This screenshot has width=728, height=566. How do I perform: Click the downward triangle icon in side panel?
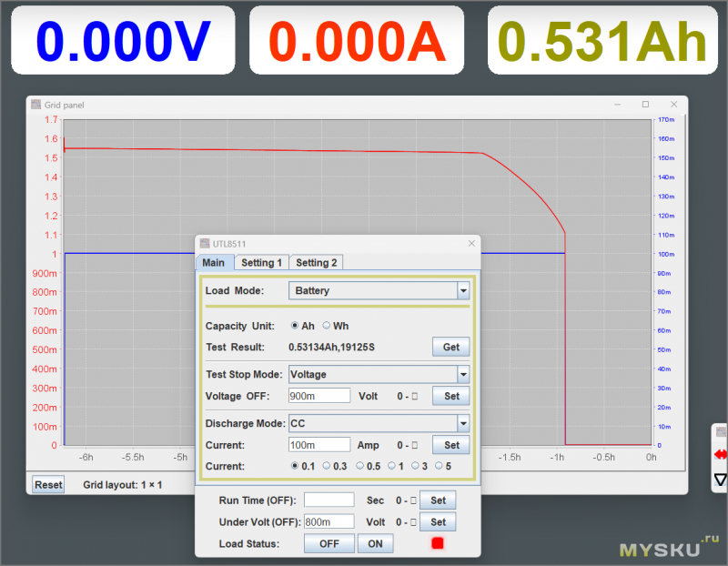721,479
